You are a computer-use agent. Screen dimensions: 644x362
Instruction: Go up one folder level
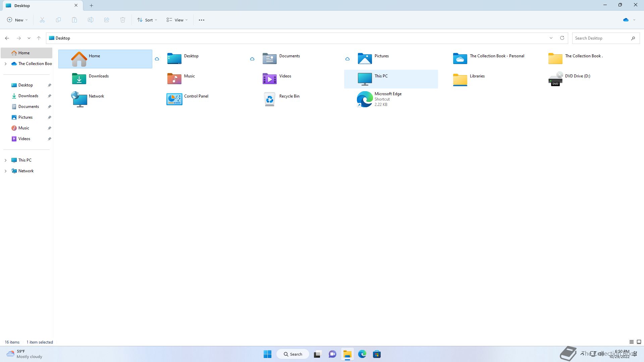[x=39, y=38]
